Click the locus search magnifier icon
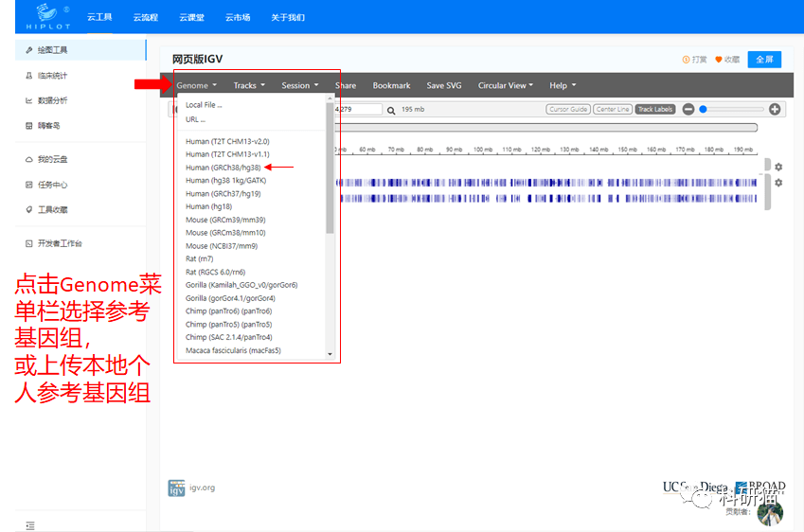804x532 pixels. (x=390, y=110)
